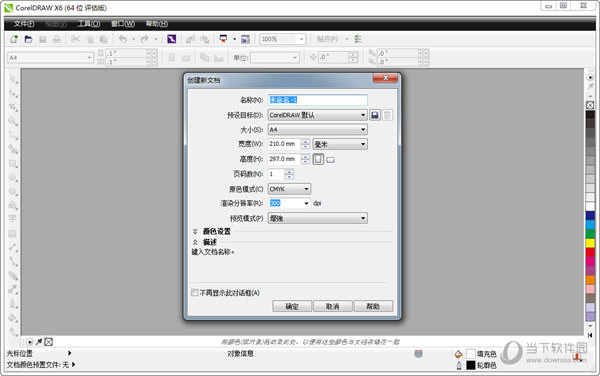
Task: Click the Cancel button in dialog
Action: (x=333, y=306)
